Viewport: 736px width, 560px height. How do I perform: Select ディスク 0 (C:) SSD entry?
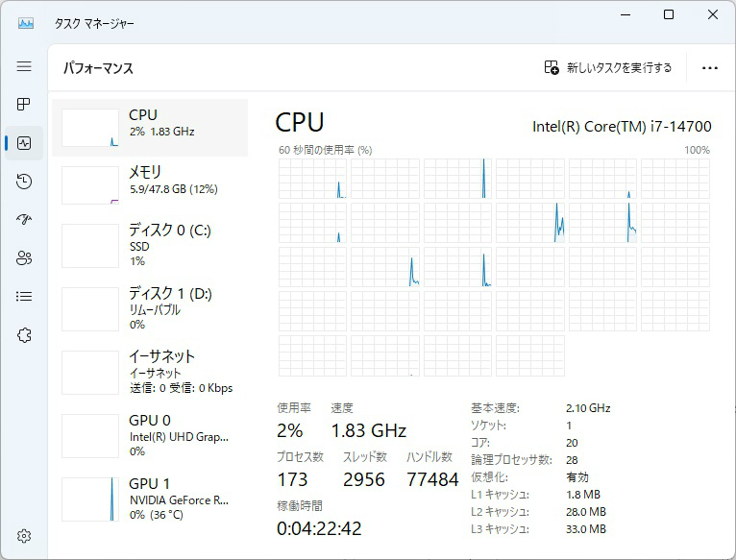149,246
